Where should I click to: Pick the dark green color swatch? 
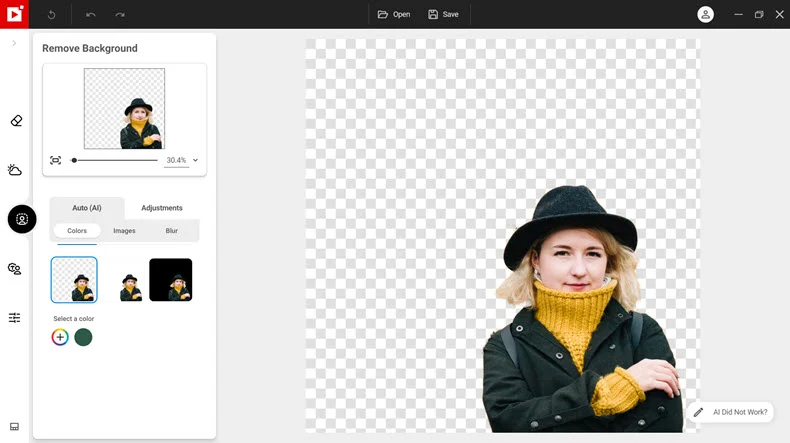click(x=83, y=337)
